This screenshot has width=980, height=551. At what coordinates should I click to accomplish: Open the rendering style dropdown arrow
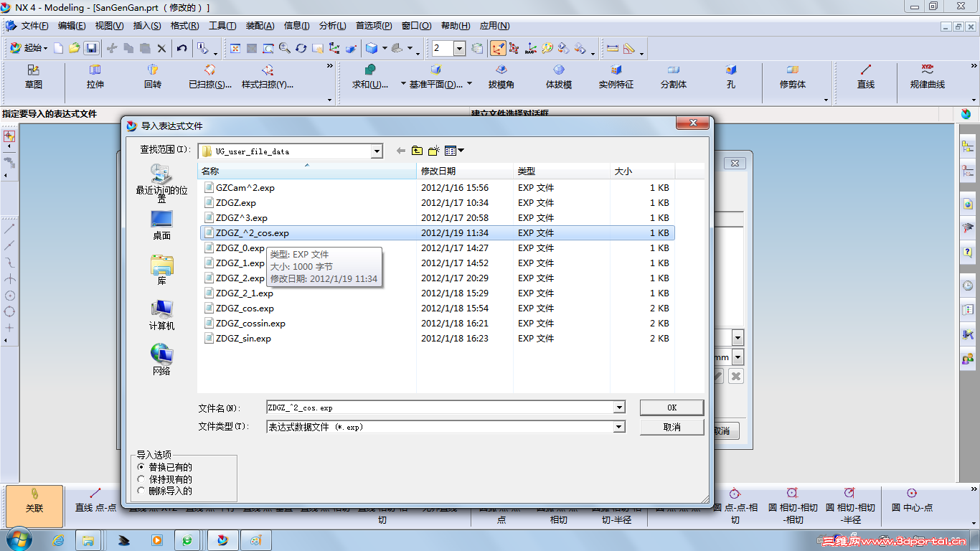point(385,48)
